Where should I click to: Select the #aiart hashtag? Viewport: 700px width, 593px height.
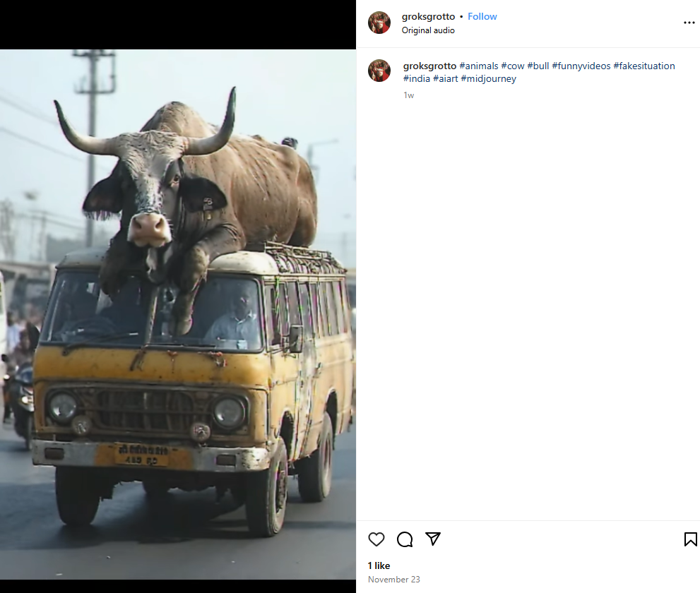coord(445,78)
